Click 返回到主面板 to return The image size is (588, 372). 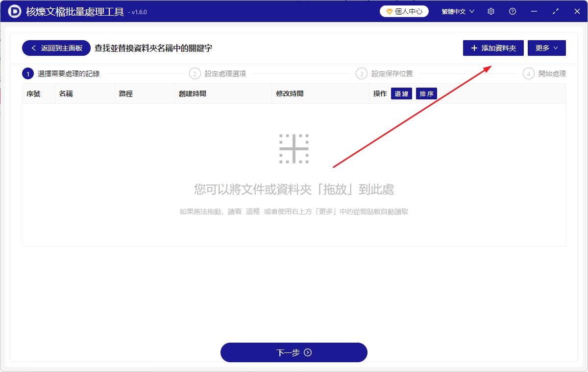point(56,48)
